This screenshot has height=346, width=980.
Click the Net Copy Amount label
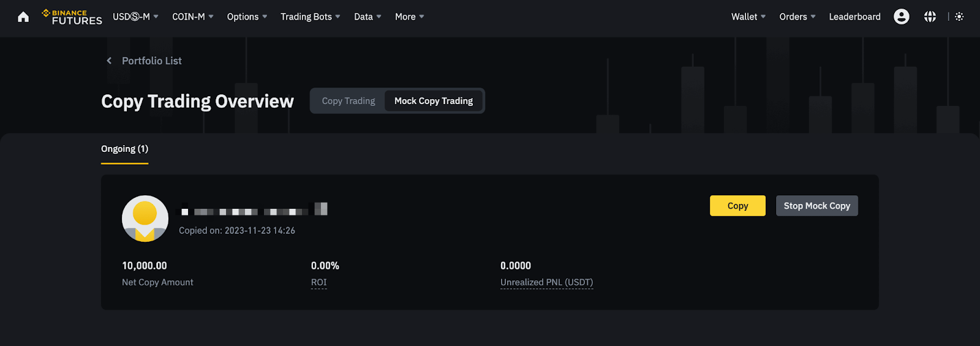(157, 282)
